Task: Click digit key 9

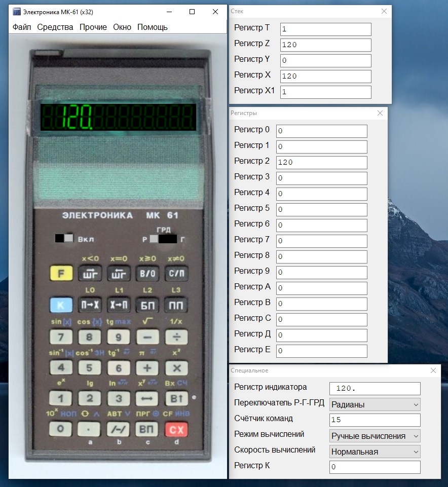Action: point(119,336)
